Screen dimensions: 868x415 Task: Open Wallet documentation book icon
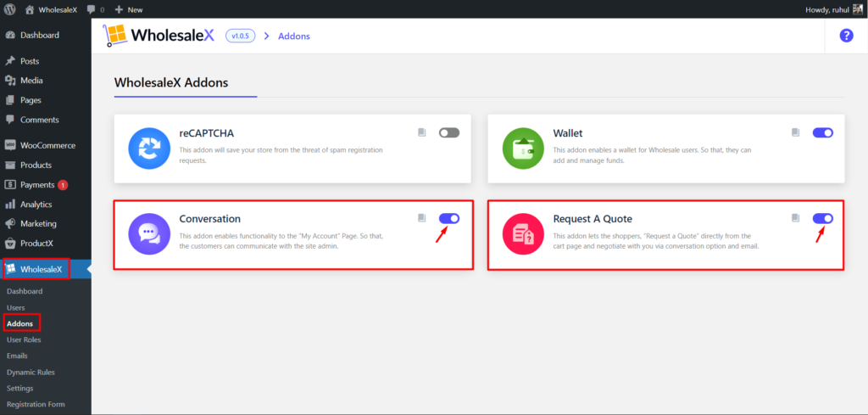pos(796,132)
